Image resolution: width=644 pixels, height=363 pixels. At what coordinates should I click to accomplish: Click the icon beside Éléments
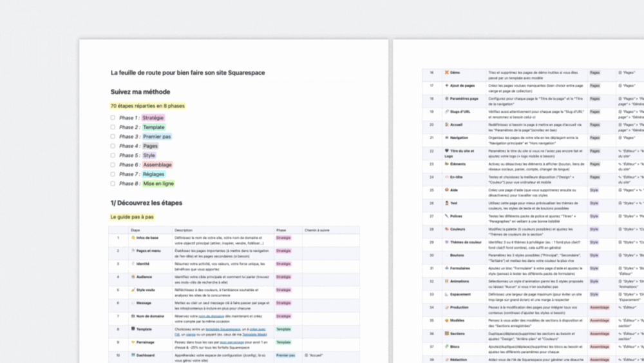coord(447,164)
